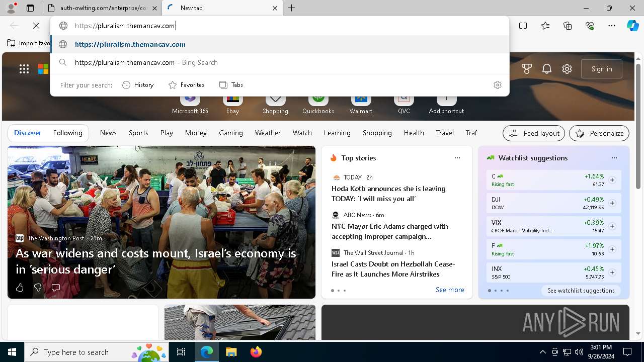This screenshot has height=362, width=644.
Task: Add C stock to watchlist
Action: pyautogui.click(x=612, y=180)
